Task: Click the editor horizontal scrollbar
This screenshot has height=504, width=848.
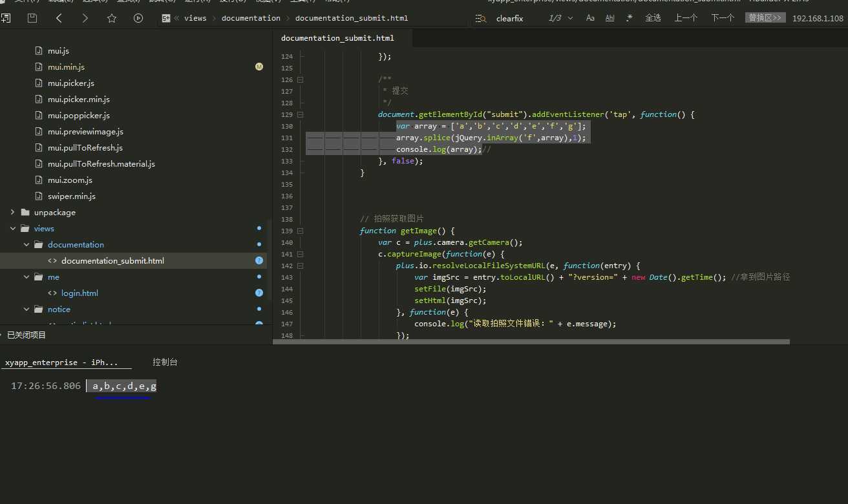Action: point(531,342)
